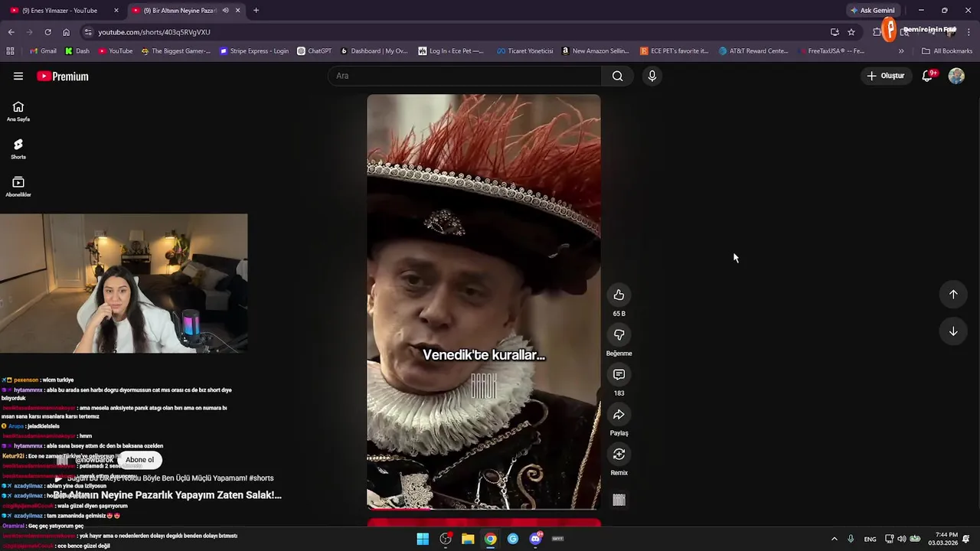This screenshot has height=551, width=980.
Task: Subscribe with the Abone ol button
Action: (x=139, y=460)
